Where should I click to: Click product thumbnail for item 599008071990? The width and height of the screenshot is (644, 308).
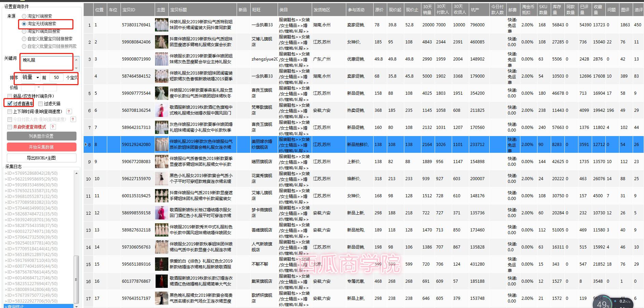pyautogui.click(x=162, y=59)
